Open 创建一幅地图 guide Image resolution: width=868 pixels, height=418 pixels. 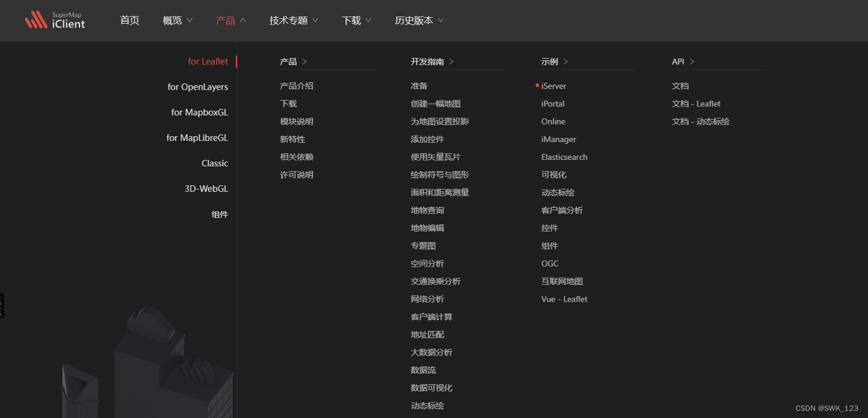point(435,104)
